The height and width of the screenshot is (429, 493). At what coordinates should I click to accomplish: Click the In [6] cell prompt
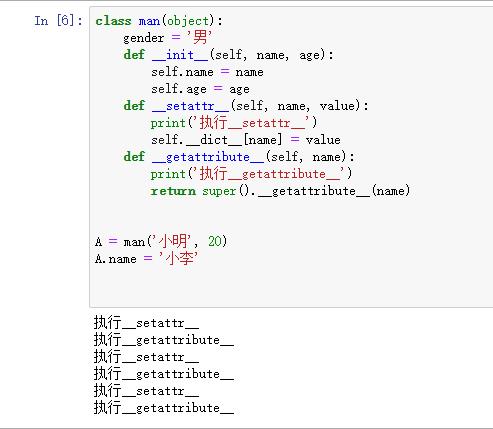point(58,21)
